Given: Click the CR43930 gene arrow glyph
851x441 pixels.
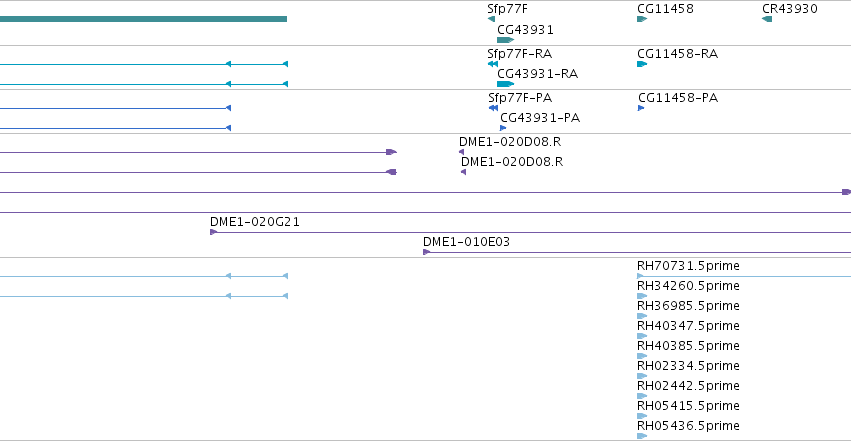Looking at the screenshot, I should coord(767,19).
